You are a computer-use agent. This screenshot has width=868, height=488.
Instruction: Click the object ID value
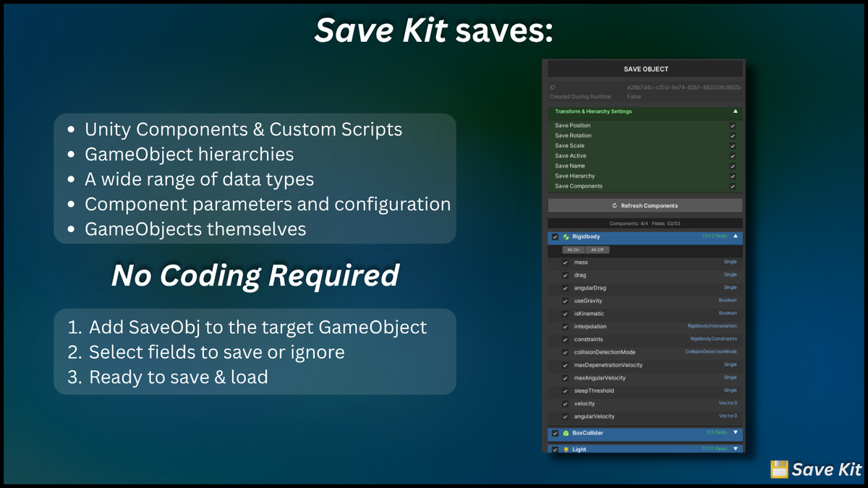click(x=684, y=87)
